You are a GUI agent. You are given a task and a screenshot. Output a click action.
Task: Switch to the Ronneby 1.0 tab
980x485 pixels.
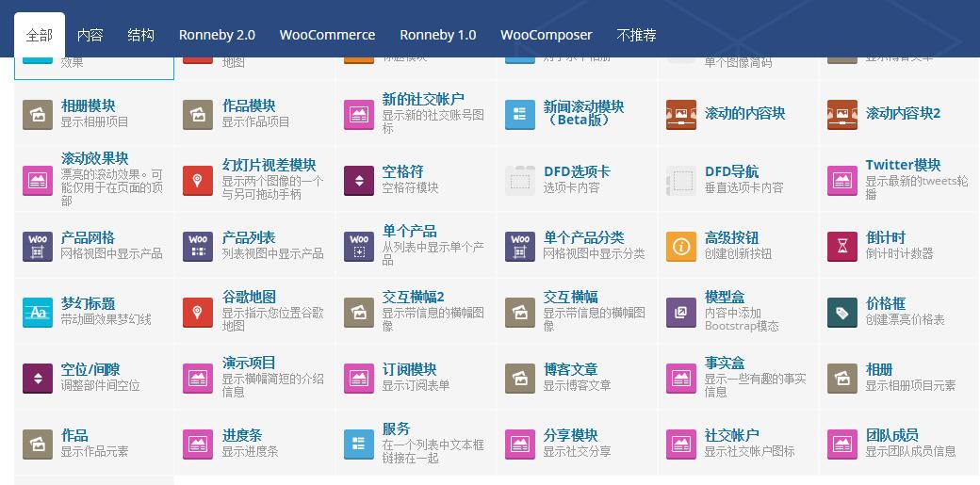(x=438, y=35)
